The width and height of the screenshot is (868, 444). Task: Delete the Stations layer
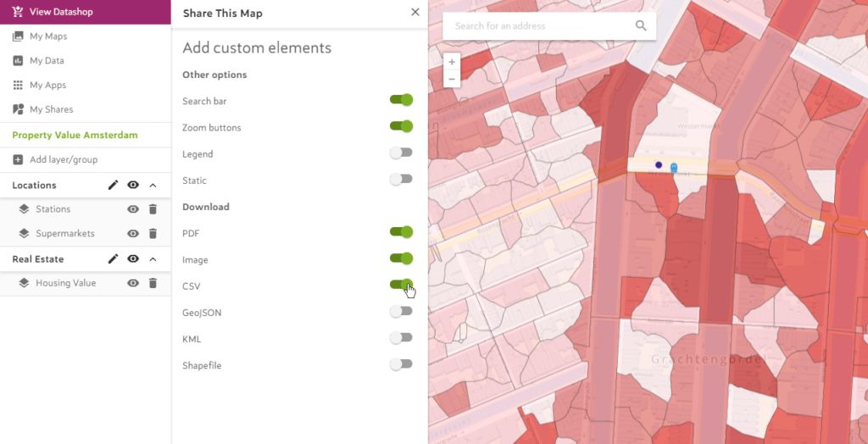(153, 209)
